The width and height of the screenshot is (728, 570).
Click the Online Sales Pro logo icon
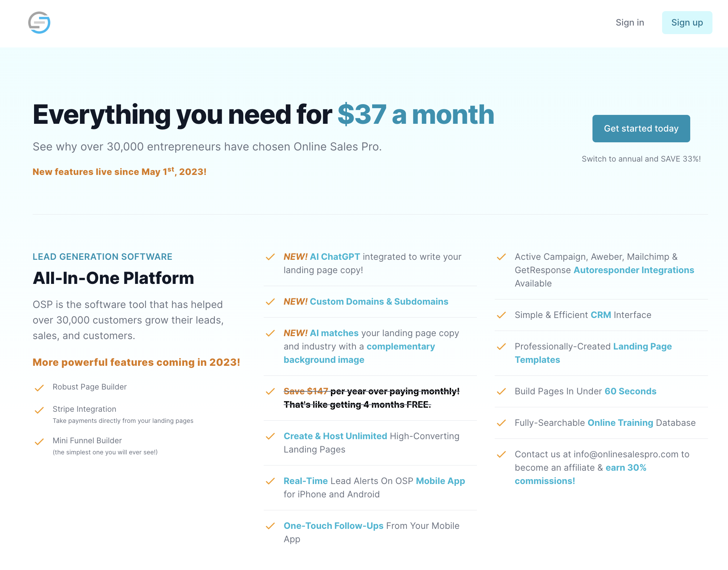click(39, 23)
